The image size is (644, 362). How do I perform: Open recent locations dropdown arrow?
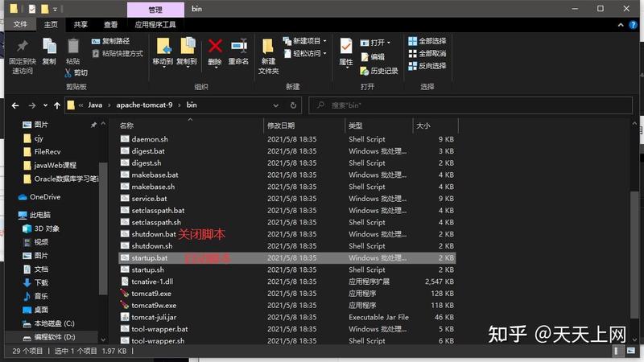point(45,105)
